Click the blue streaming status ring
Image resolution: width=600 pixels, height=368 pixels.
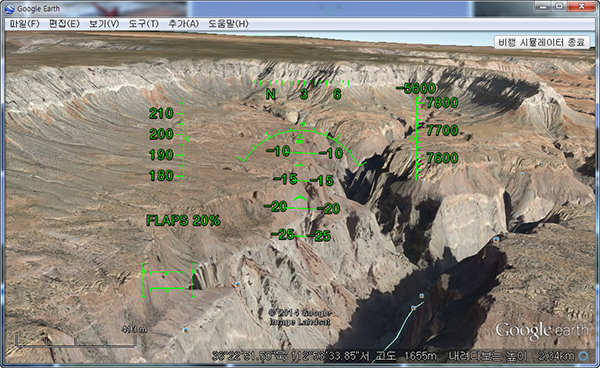(x=584, y=356)
